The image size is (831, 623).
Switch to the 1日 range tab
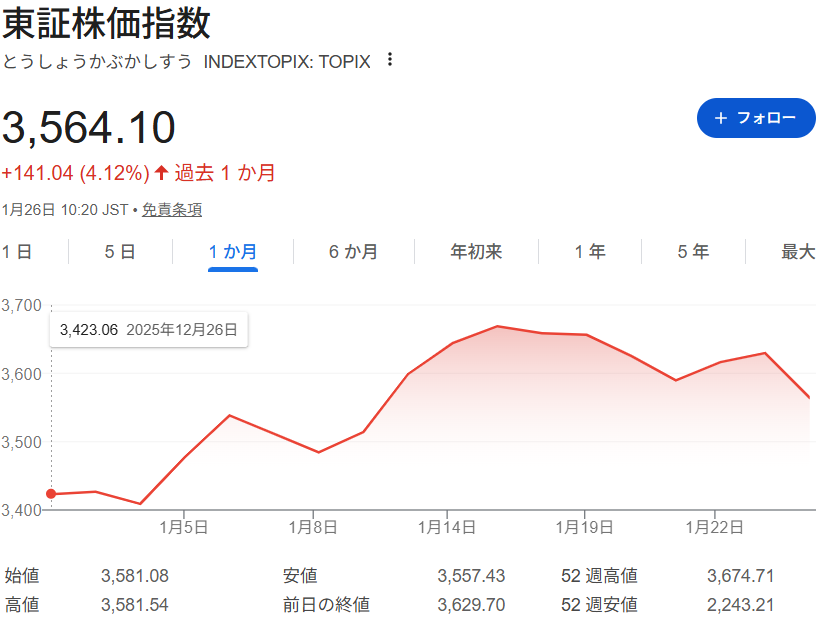click(x=17, y=252)
